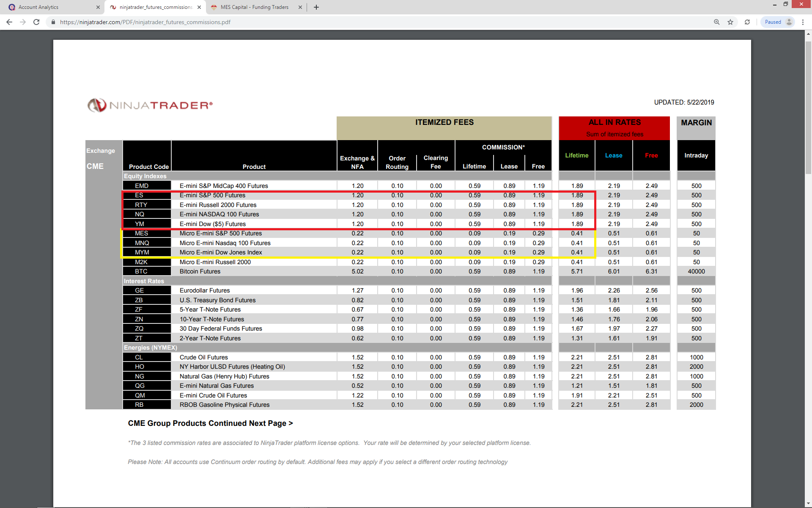Click the 'COMMISSION*' header
Image resolution: width=812 pixels, height=508 pixels.
(503, 147)
